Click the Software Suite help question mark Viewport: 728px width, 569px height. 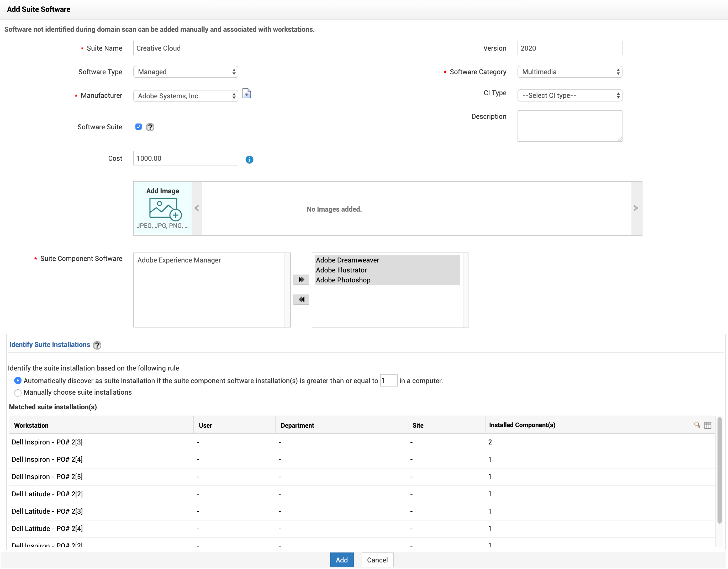(x=150, y=127)
